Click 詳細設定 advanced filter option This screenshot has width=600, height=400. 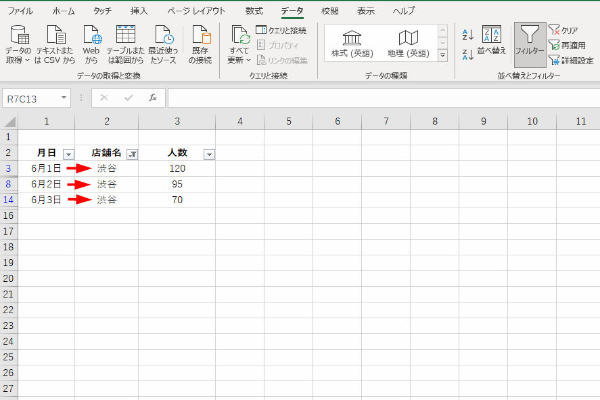576,59
